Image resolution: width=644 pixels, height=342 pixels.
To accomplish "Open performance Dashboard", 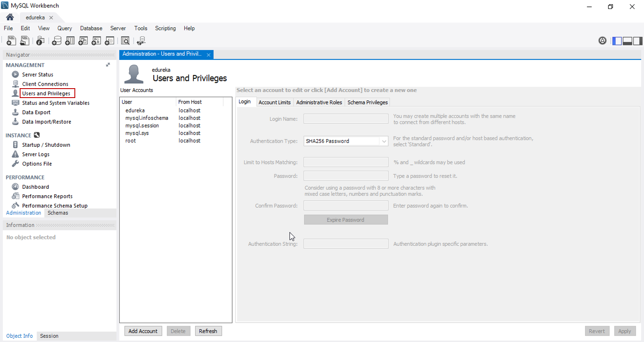I will [35, 187].
